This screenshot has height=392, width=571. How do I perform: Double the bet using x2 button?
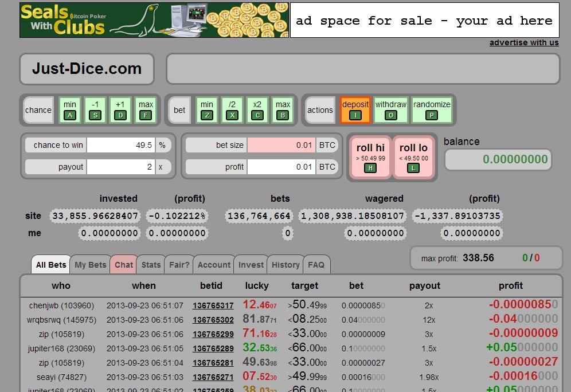tap(257, 110)
